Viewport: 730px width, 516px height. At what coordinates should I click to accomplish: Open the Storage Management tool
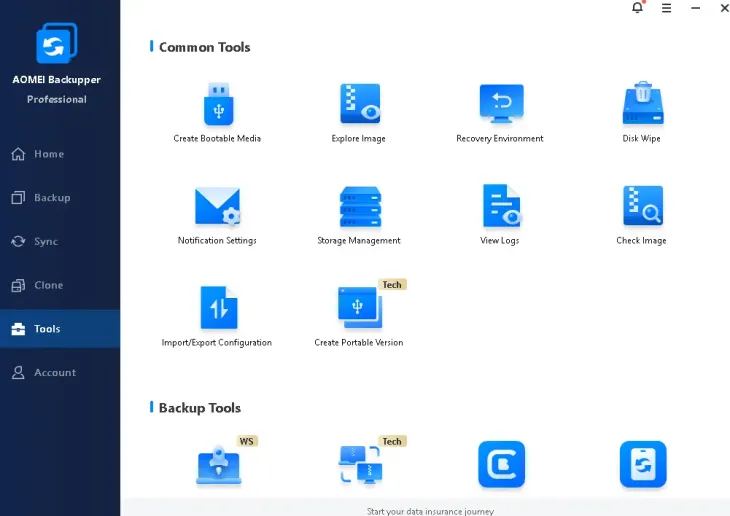pyautogui.click(x=359, y=207)
